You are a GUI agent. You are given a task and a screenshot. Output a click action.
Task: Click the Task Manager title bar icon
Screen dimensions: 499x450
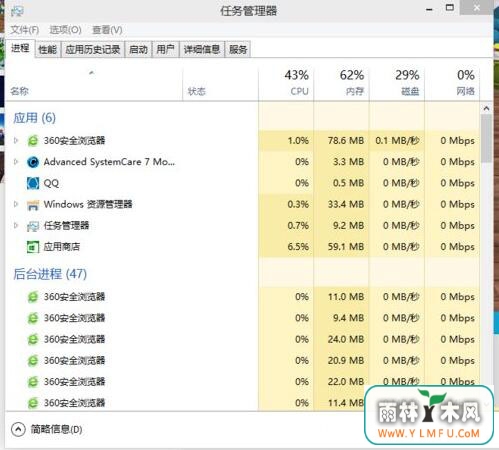[x=17, y=11]
